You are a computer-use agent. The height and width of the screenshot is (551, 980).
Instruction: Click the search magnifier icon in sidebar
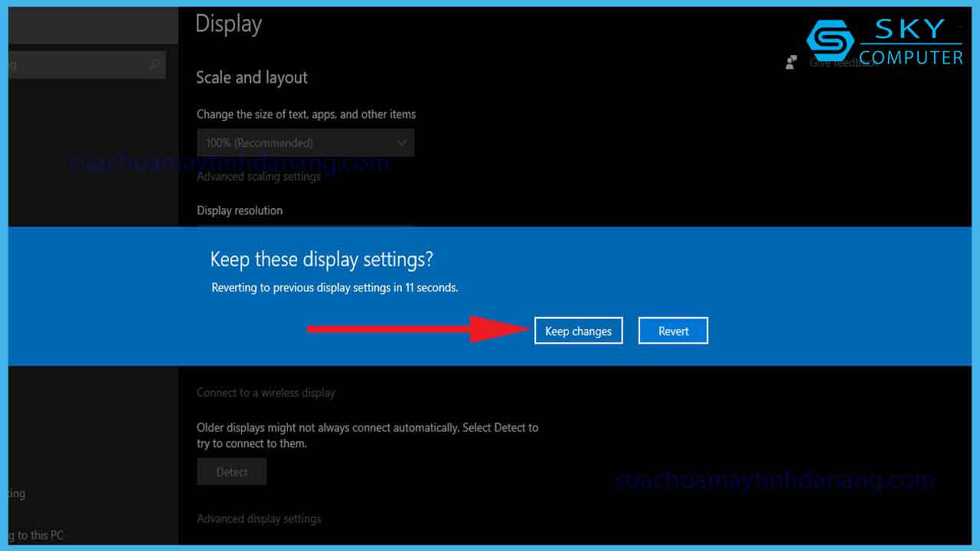tap(155, 65)
